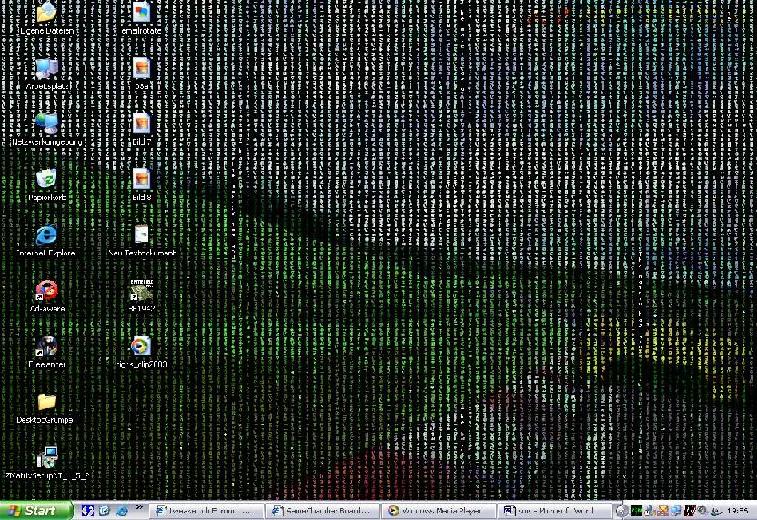Select the ZWebInstSetup installer icon
This screenshot has width=757, height=520.
point(46,459)
